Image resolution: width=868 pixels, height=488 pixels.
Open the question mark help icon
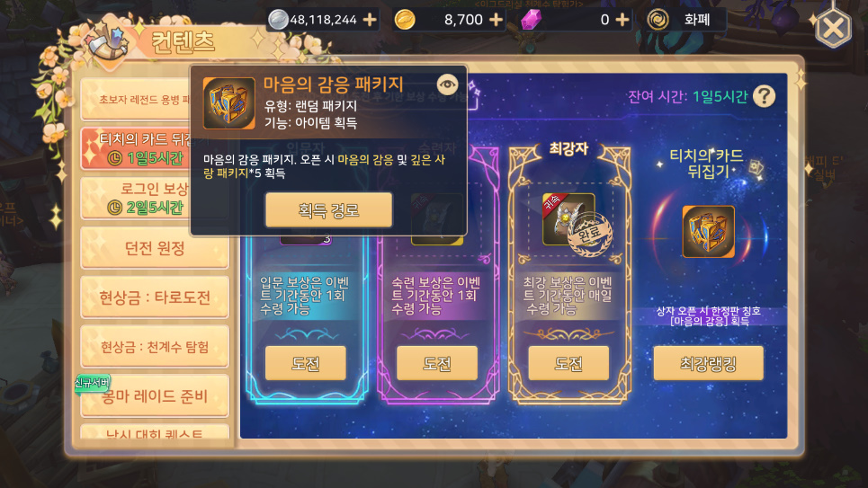point(764,96)
